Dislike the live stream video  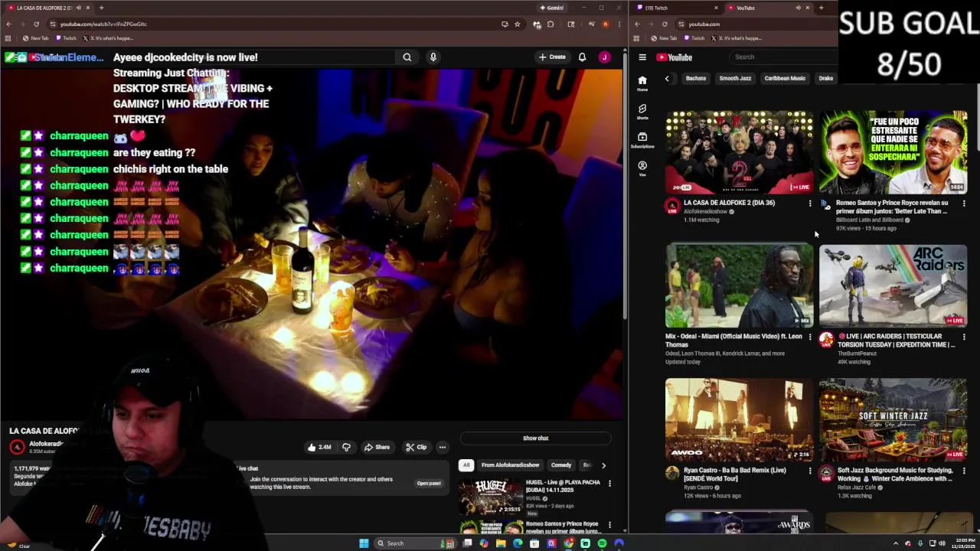(x=346, y=447)
